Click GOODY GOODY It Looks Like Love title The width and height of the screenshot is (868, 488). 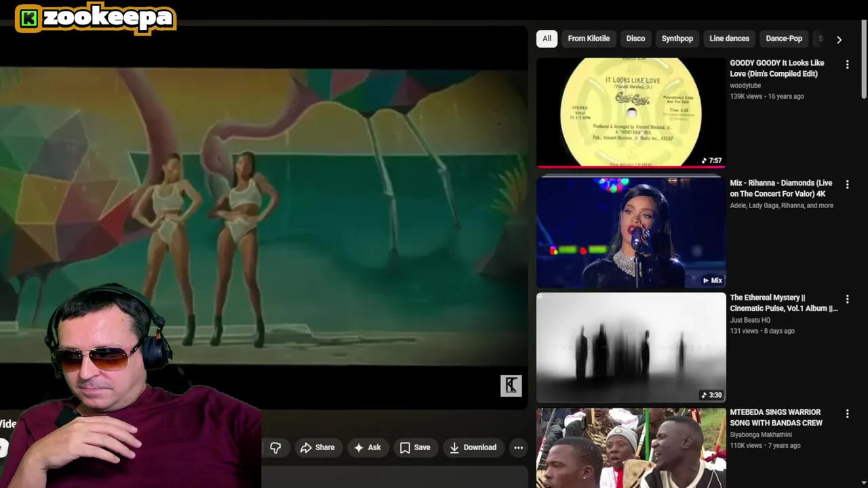click(777, 68)
